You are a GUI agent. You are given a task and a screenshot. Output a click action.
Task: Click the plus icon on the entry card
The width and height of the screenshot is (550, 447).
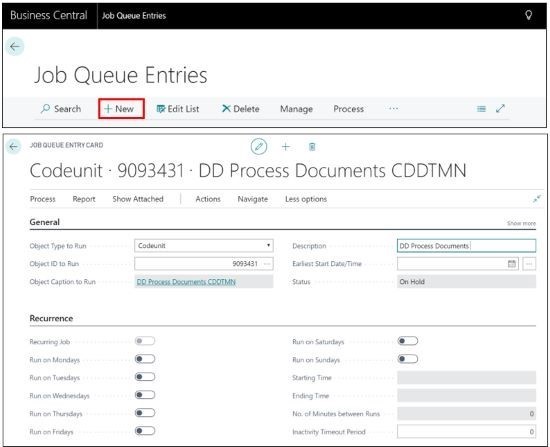(x=286, y=147)
